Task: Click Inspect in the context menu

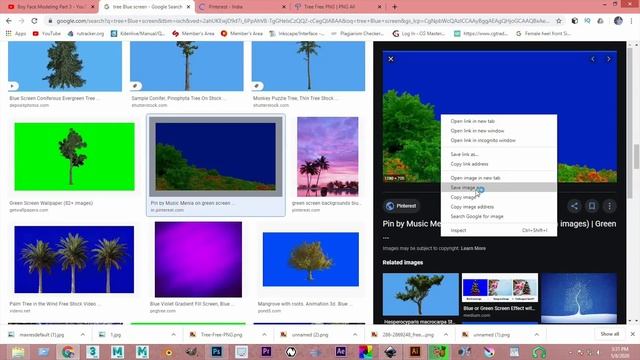Action: point(499,230)
